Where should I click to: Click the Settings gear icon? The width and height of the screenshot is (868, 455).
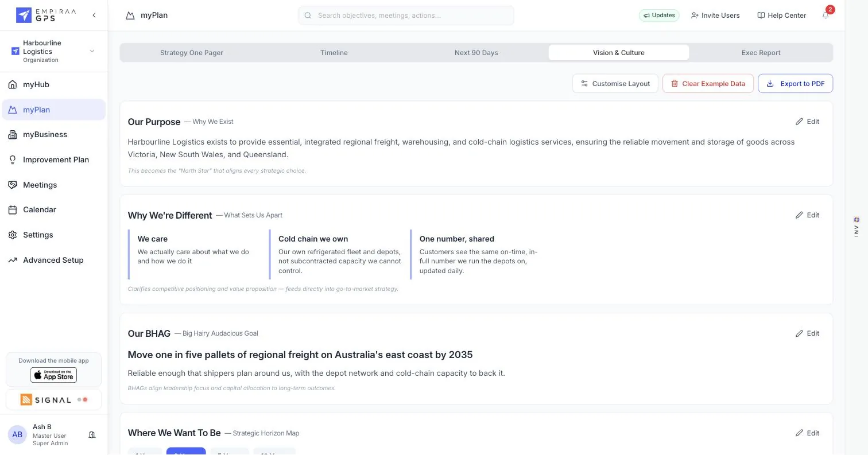coord(13,235)
